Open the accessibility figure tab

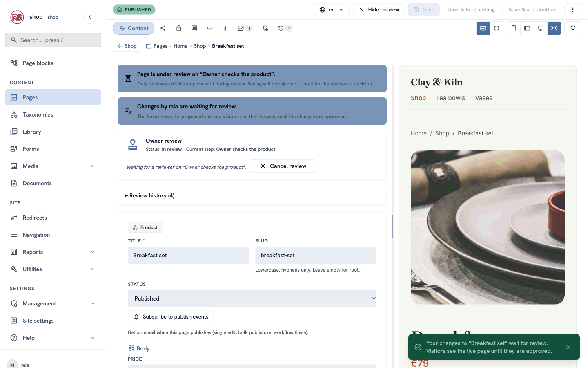click(225, 28)
